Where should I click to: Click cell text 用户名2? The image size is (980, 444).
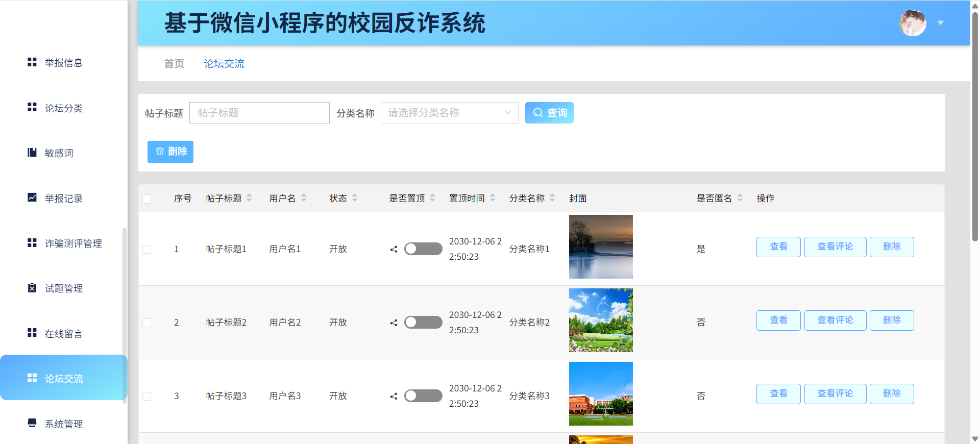pyautogui.click(x=285, y=323)
